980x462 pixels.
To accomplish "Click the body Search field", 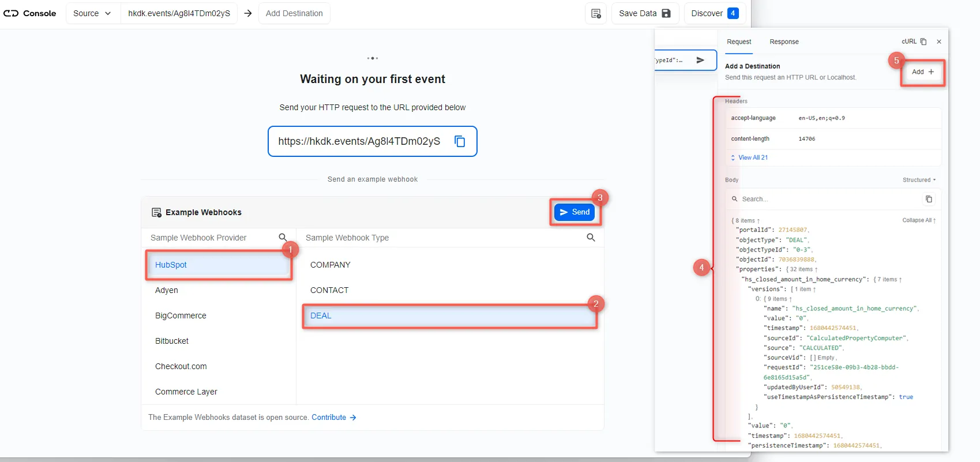I will [825, 199].
